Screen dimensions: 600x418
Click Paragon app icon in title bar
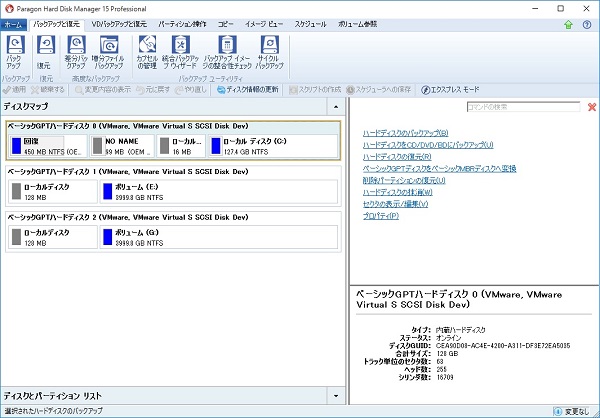click(9, 8)
